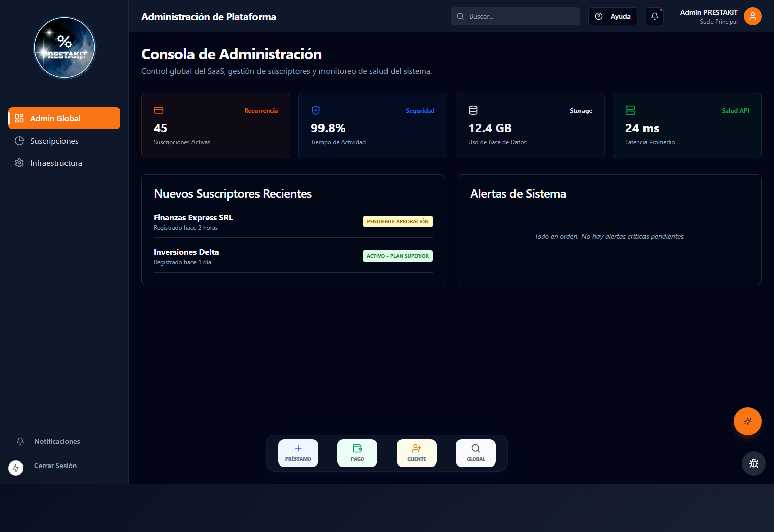The image size is (774, 532).
Task: Click the Storage database icon
Action: click(x=473, y=110)
